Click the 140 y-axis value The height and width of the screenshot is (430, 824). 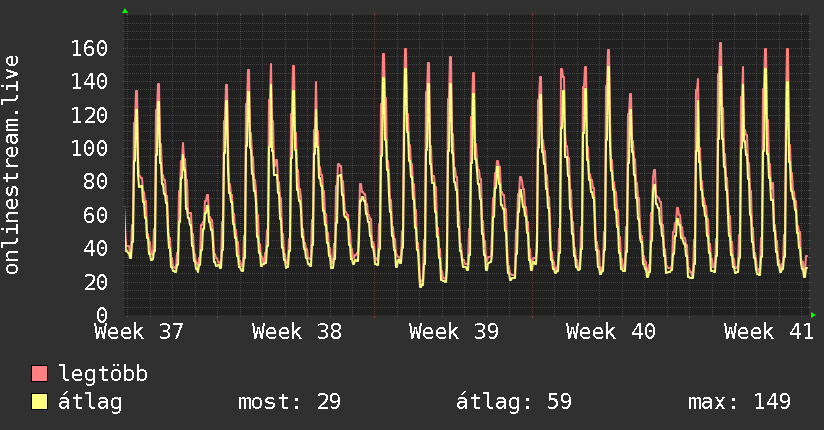(89, 82)
